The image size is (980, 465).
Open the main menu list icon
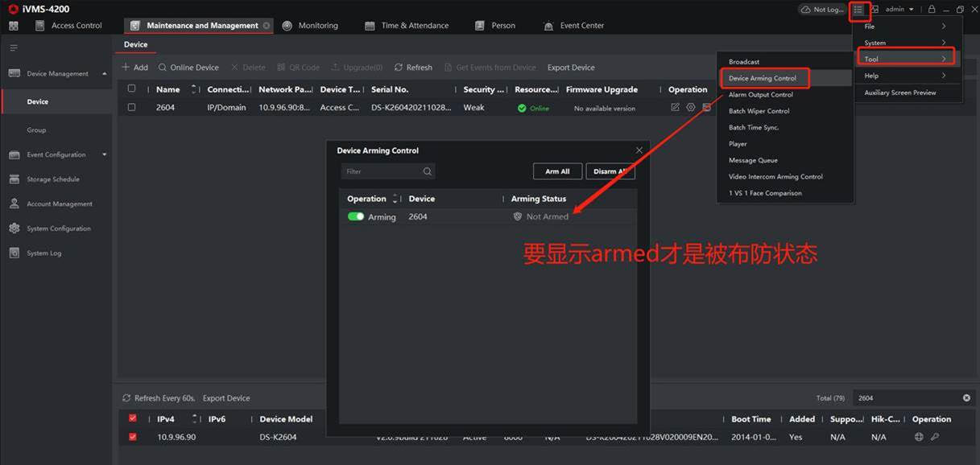858,10
